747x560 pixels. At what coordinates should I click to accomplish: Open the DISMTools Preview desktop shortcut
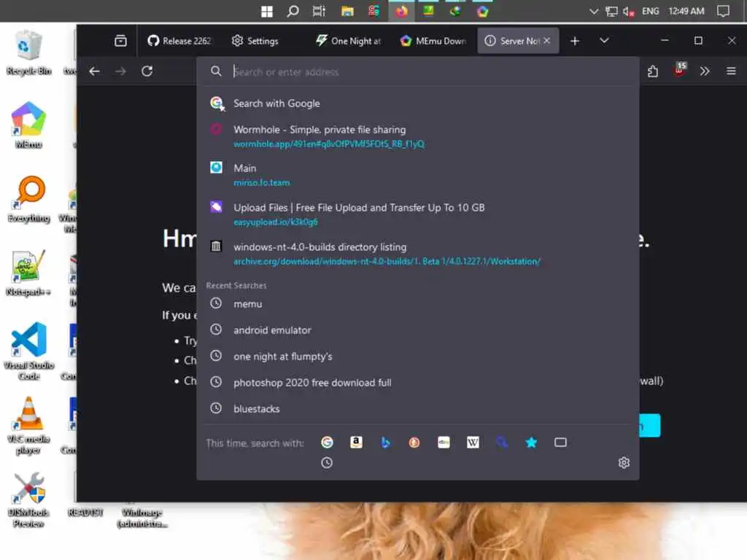pos(28,500)
